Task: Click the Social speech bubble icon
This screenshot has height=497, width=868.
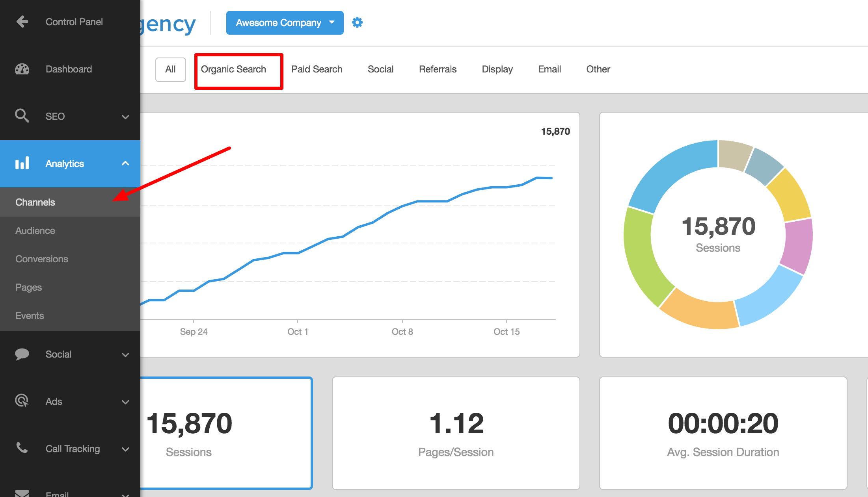Action: [x=22, y=354]
